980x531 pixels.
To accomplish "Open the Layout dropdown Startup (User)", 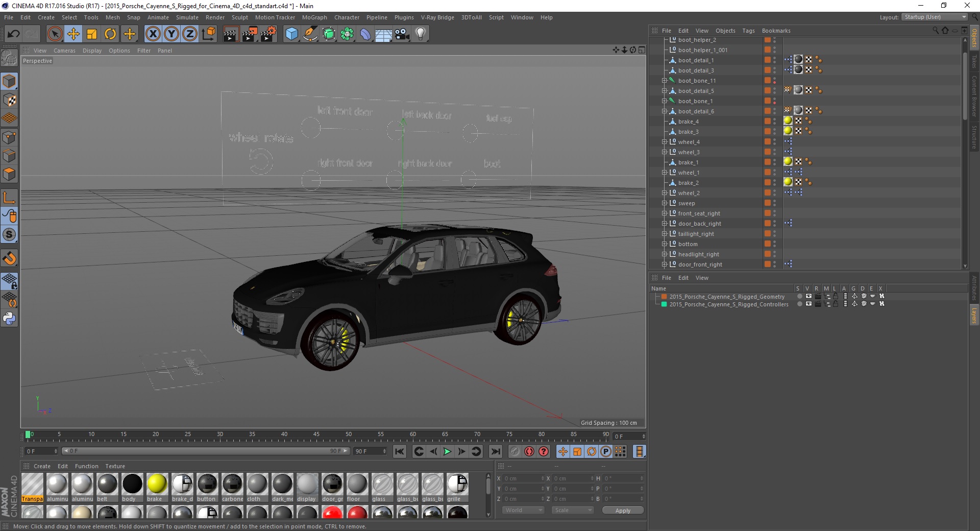I will point(935,17).
